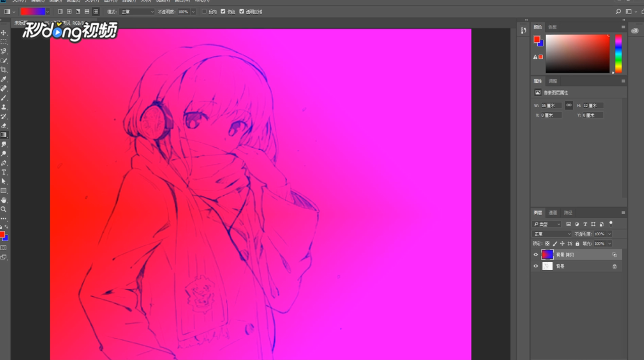Screen dimensions: 644x360
Task: Click the link width and height icon
Action: [569, 105]
